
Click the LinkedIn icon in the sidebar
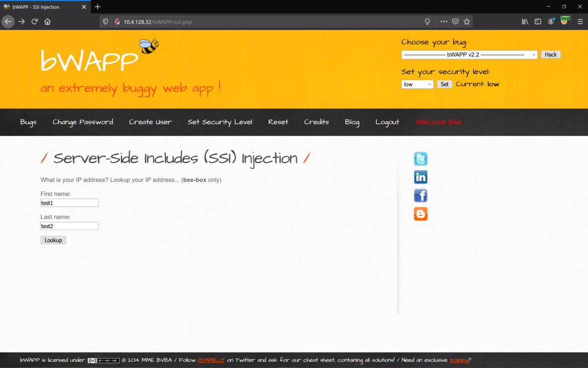coord(420,177)
